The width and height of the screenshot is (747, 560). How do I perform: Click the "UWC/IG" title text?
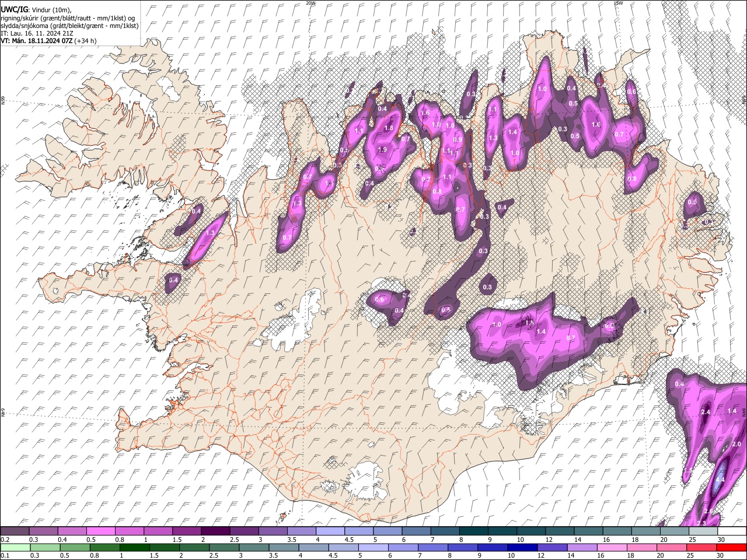coord(14,9)
